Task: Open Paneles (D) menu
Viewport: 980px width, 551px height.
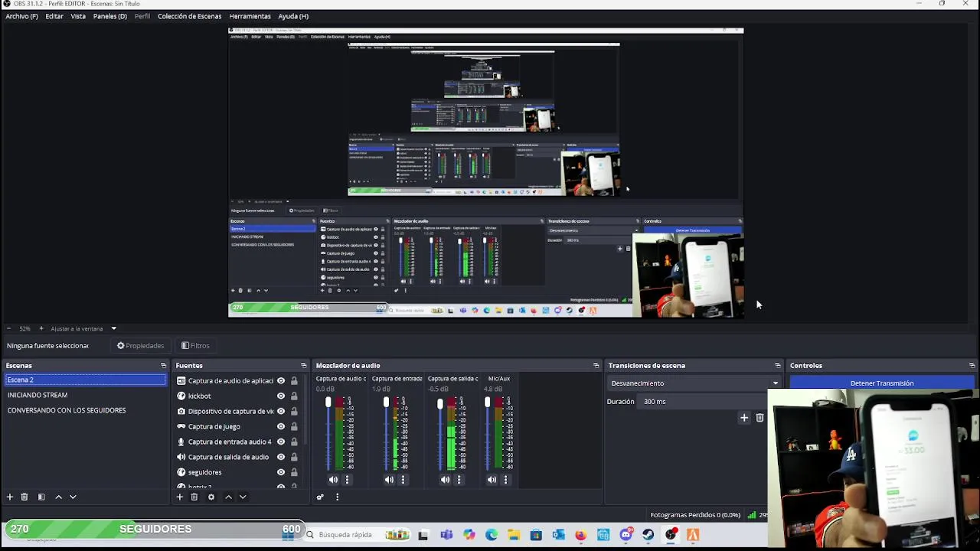Action: [x=110, y=16]
